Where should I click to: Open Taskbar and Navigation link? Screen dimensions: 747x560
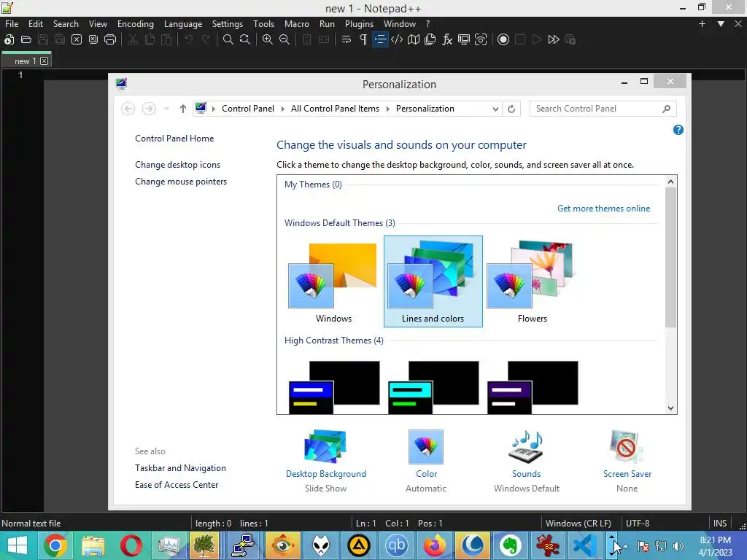181,468
